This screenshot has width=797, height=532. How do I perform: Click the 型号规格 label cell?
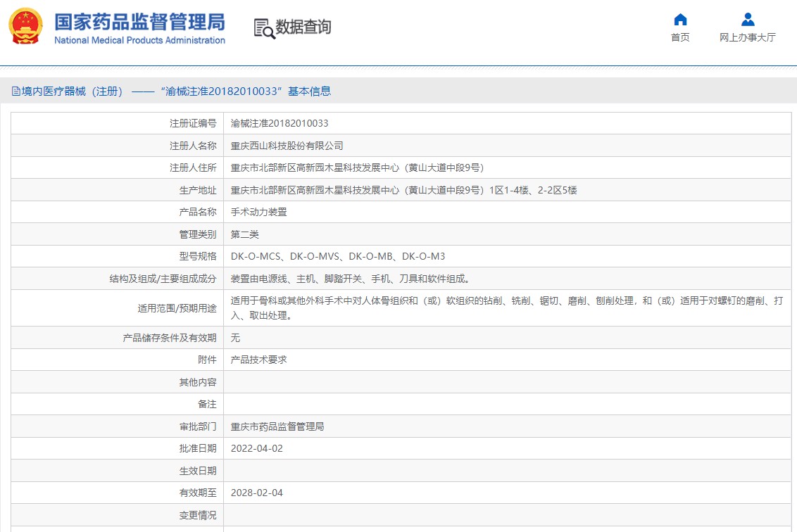click(118, 257)
